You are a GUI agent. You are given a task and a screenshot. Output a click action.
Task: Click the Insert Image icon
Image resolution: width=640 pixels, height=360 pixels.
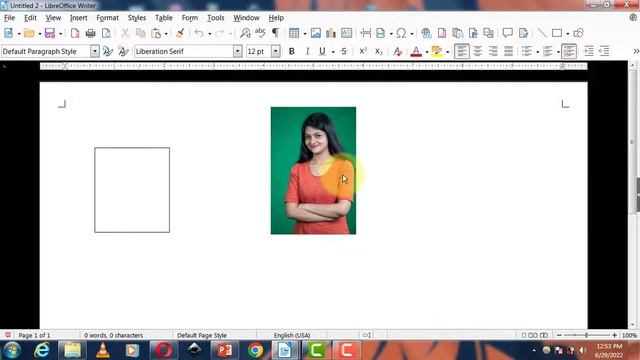pyautogui.click(x=316, y=33)
